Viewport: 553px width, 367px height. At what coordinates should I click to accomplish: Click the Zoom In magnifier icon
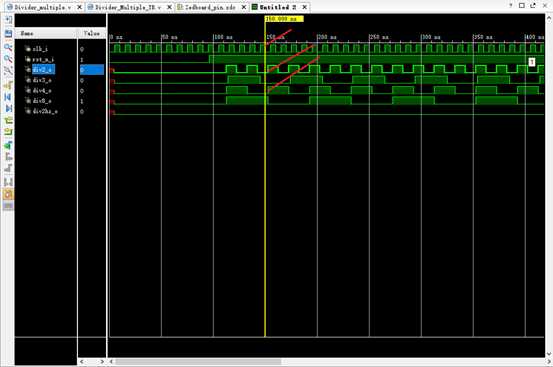(8, 47)
